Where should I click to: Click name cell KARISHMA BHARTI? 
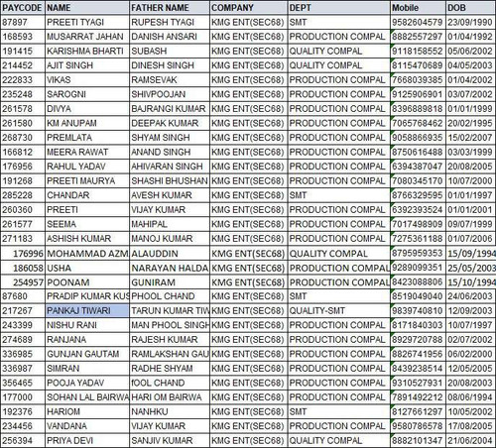87,52
